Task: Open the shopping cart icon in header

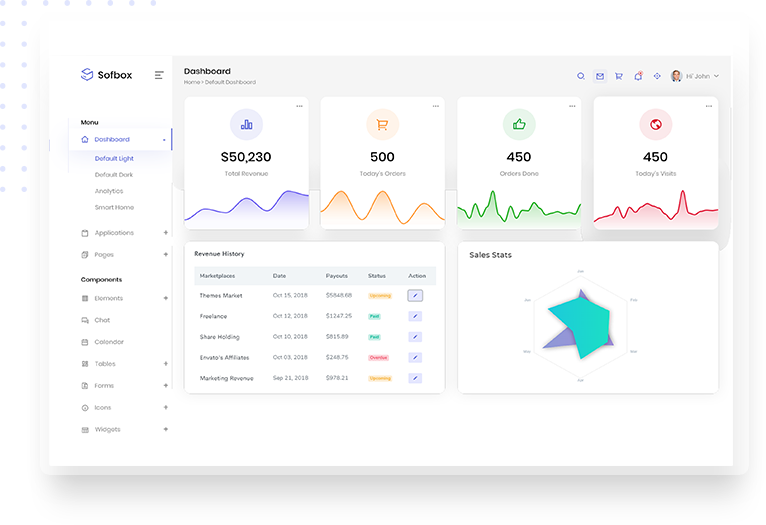Action: [x=619, y=76]
